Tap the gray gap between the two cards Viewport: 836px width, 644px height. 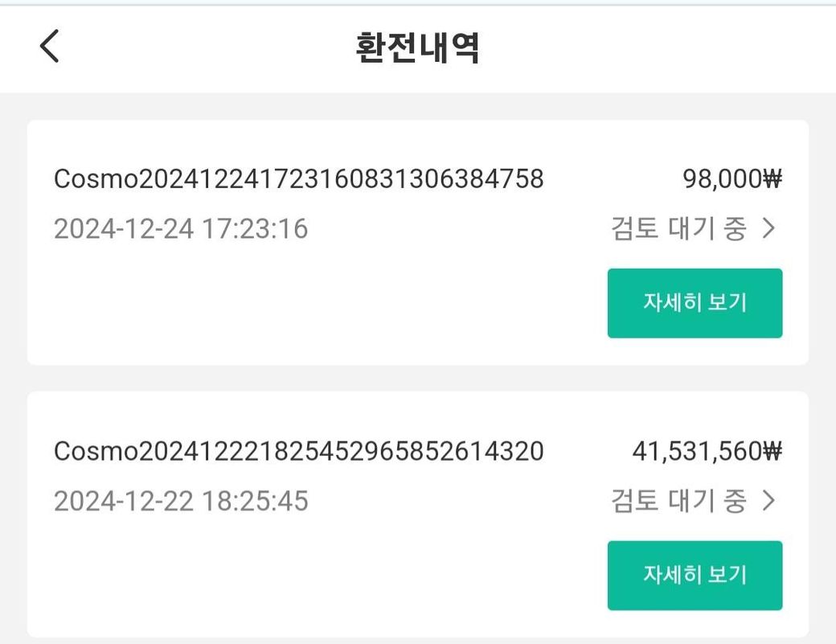(x=417, y=378)
